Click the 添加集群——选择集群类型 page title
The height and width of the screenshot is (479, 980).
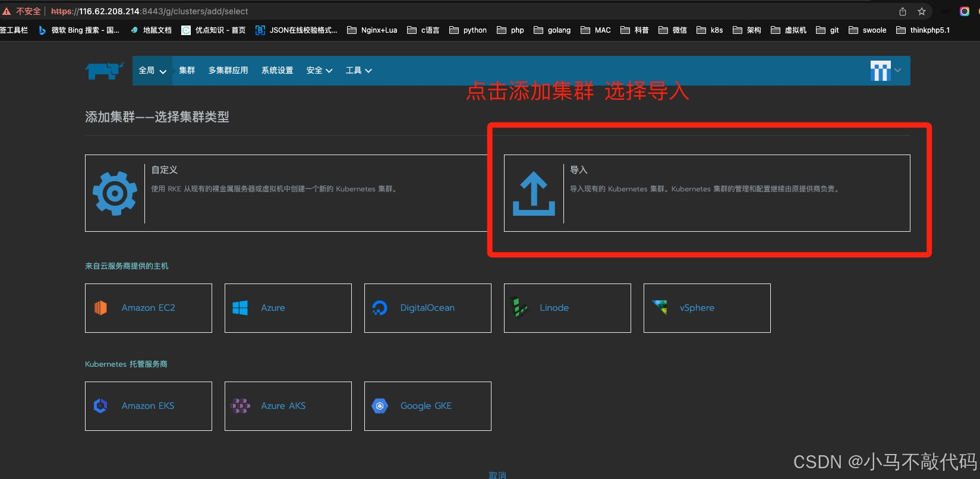(157, 117)
